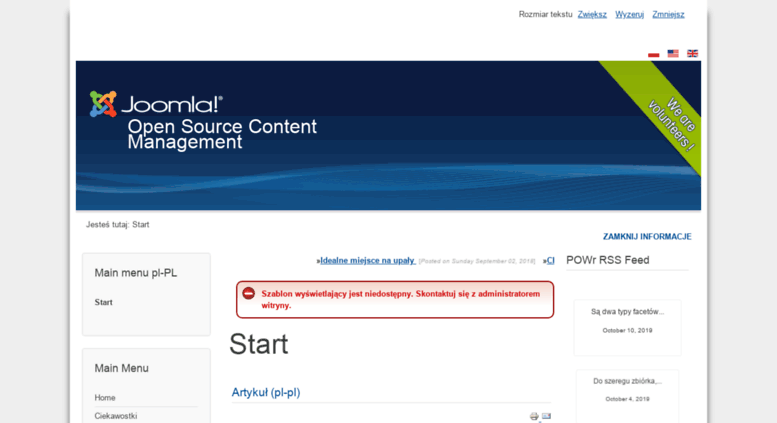Image resolution: width=777 pixels, height=423 pixels.
Task: Increase text size with Zwiększ link
Action: (592, 14)
